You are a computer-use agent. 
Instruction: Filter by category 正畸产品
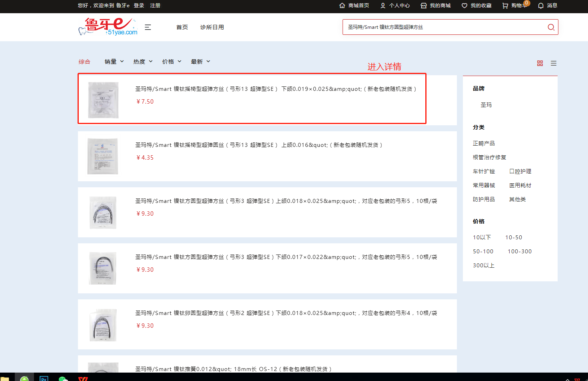(x=484, y=143)
